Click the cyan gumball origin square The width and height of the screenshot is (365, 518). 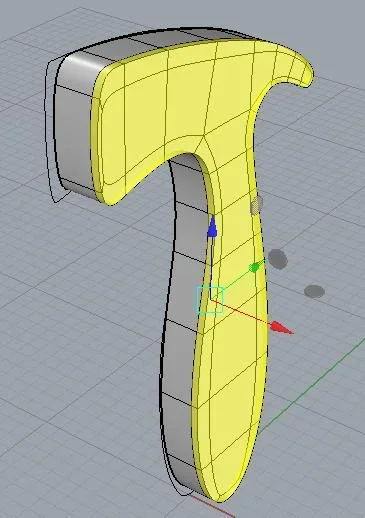[x=210, y=300]
